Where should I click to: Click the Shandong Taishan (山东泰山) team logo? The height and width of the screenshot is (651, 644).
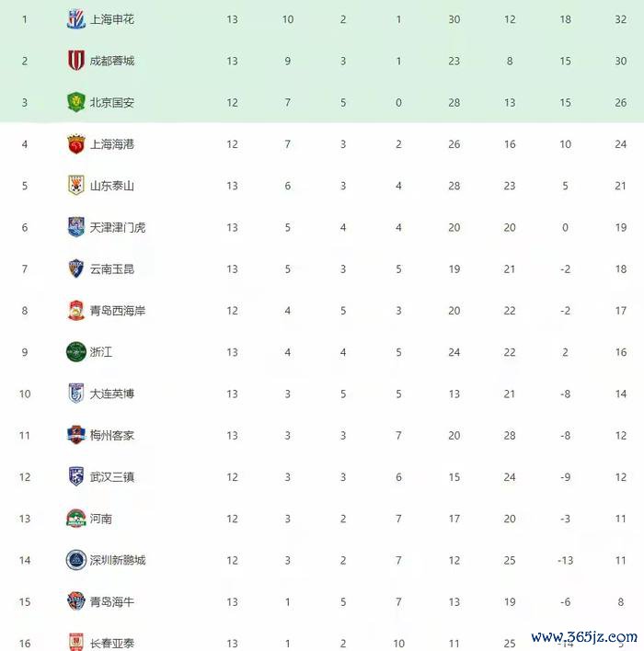(76, 186)
